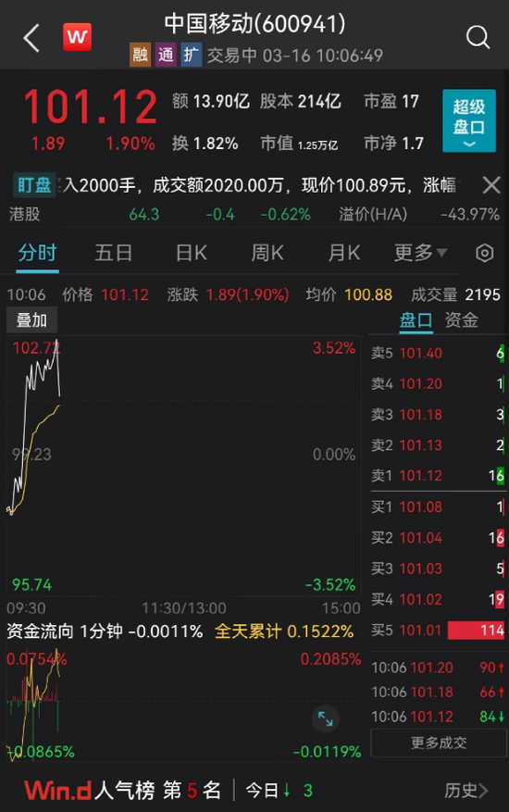Image resolution: width=509 pixels, height=812 pixels.
Task: Open 历史 popularity ranking history
Action: point(466,791)
